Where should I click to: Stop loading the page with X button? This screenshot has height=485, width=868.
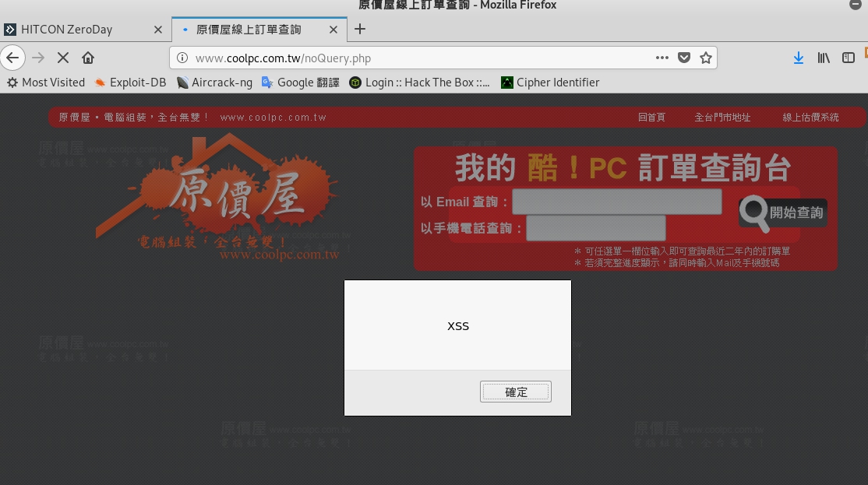(63, 58)
